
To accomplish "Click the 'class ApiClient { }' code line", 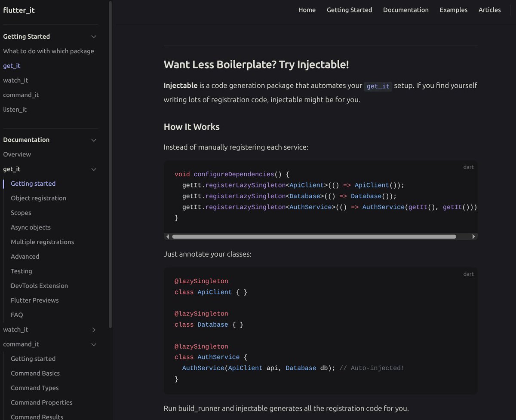I will (x=211, y=292).
